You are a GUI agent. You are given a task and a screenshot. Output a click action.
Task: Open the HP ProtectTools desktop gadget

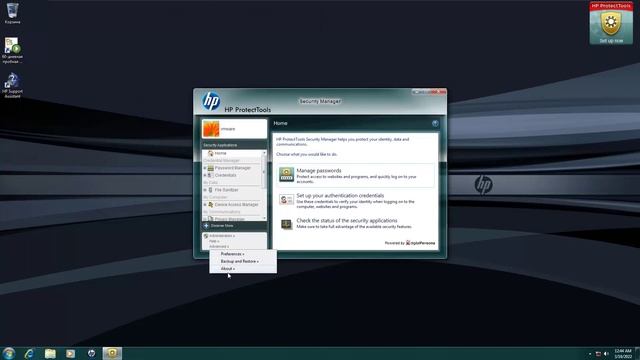click(x=611, y=23)
